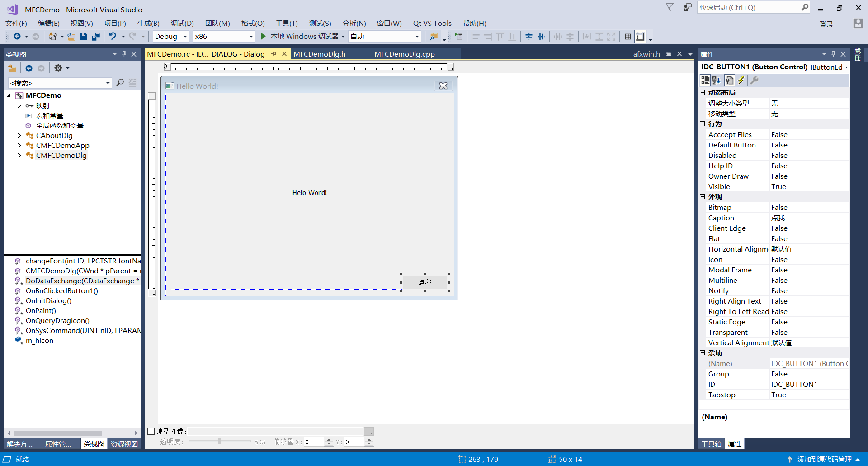Start debugging with the green play arrow
The height and width of the screenshot is (466, 868).
click(263, 36)
